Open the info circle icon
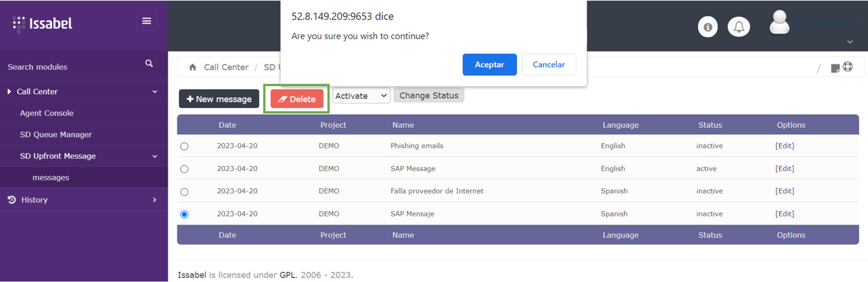The image size is (868, 282). point(708,27)
